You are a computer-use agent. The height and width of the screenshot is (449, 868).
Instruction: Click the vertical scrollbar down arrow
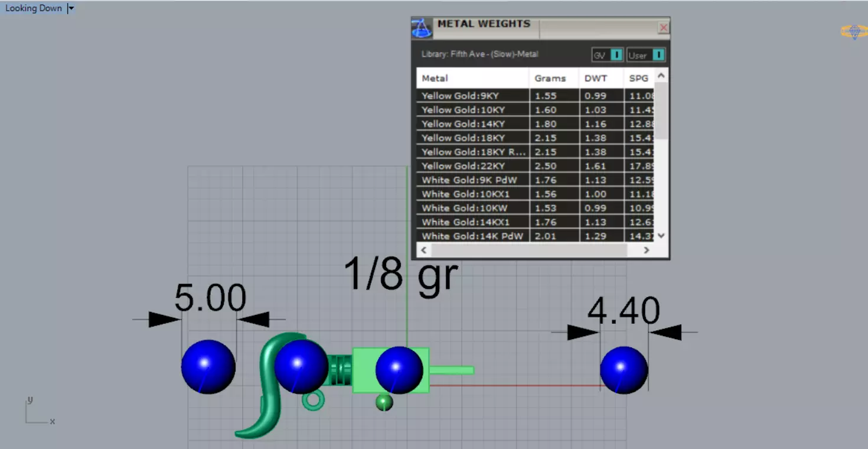[x=661, y=235]
